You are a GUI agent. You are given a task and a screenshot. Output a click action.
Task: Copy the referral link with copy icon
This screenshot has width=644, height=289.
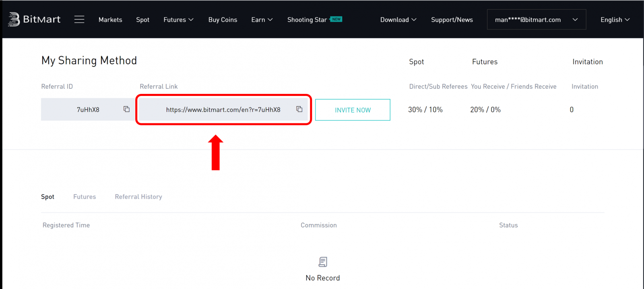tap(299, 109)
